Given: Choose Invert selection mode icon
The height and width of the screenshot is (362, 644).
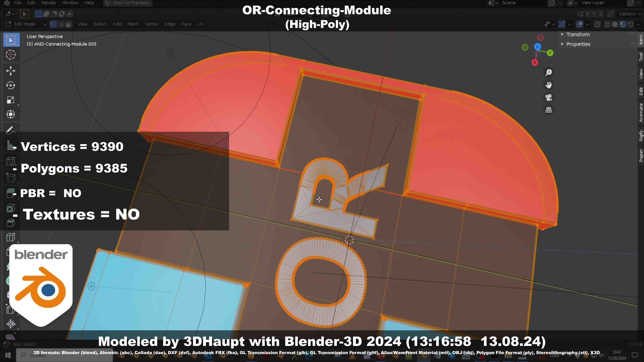Looking at the screenshot, I should [x=62, y=14].
